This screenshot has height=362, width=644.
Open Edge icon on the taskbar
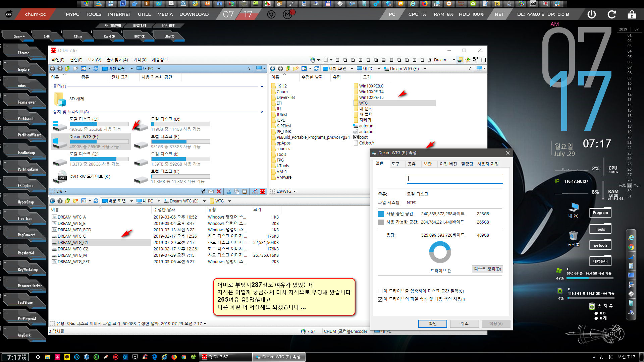155,357
